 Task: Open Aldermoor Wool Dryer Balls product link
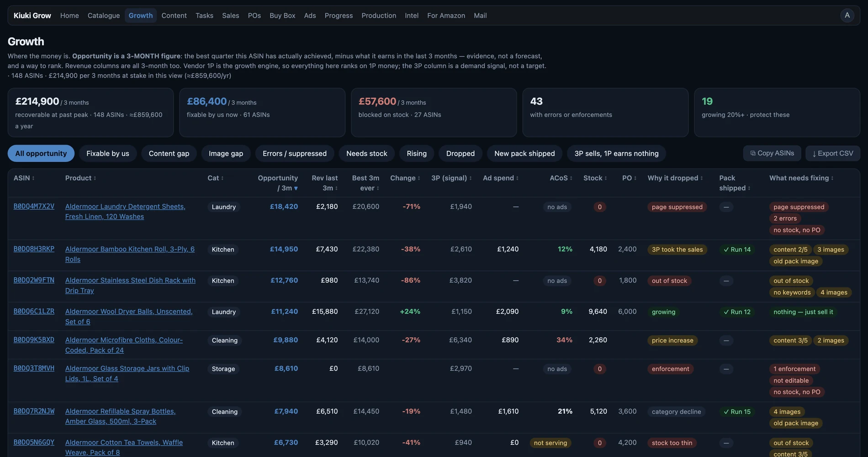[x=129, y=317]
